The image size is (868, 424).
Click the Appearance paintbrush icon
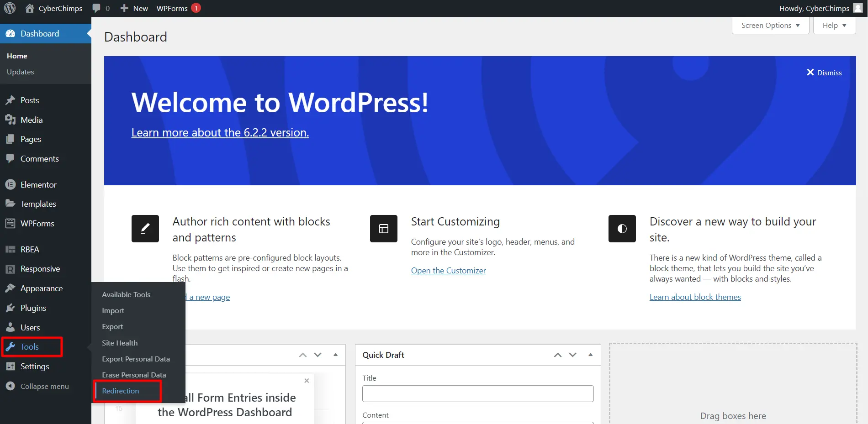11,288
